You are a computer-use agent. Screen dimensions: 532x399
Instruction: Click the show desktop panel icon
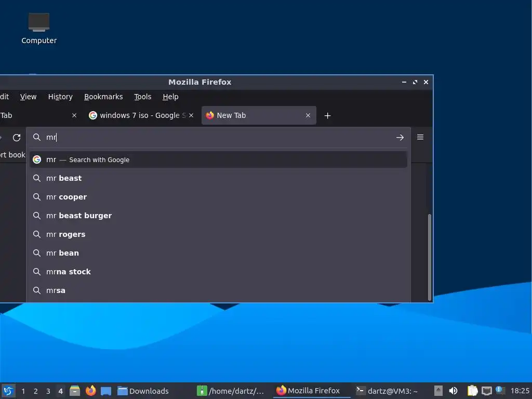tap(106, 391)
